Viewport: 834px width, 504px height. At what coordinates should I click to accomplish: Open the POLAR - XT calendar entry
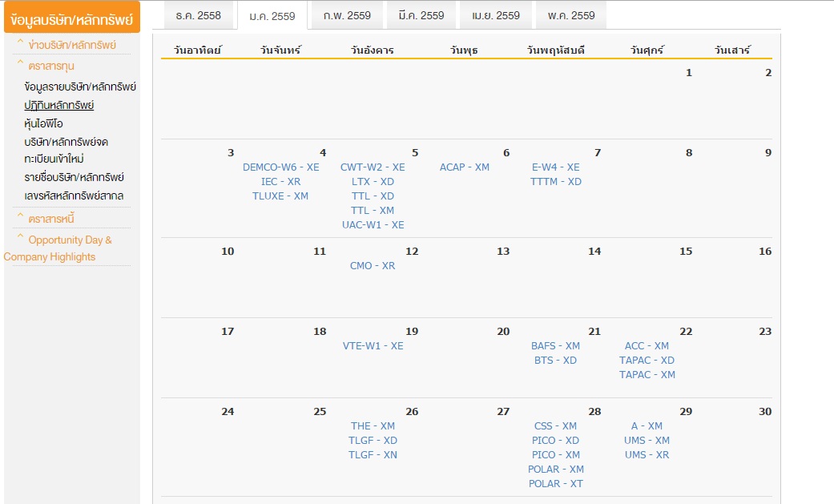[556, 483]
